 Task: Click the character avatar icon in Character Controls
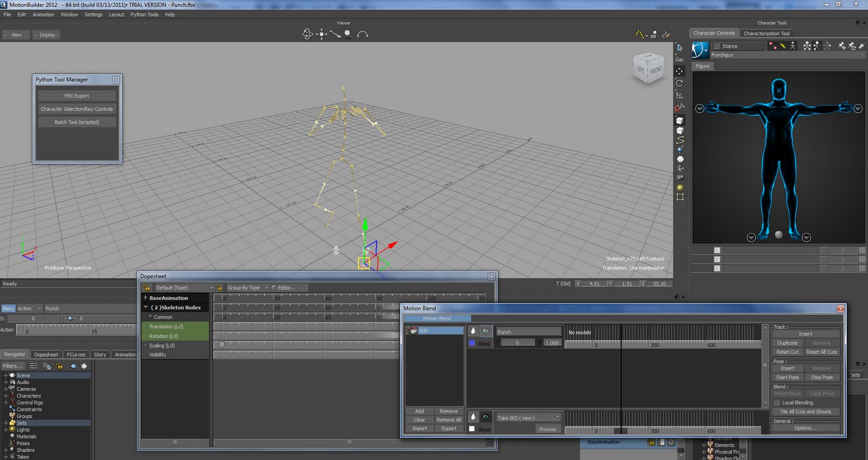coord(700,50)
